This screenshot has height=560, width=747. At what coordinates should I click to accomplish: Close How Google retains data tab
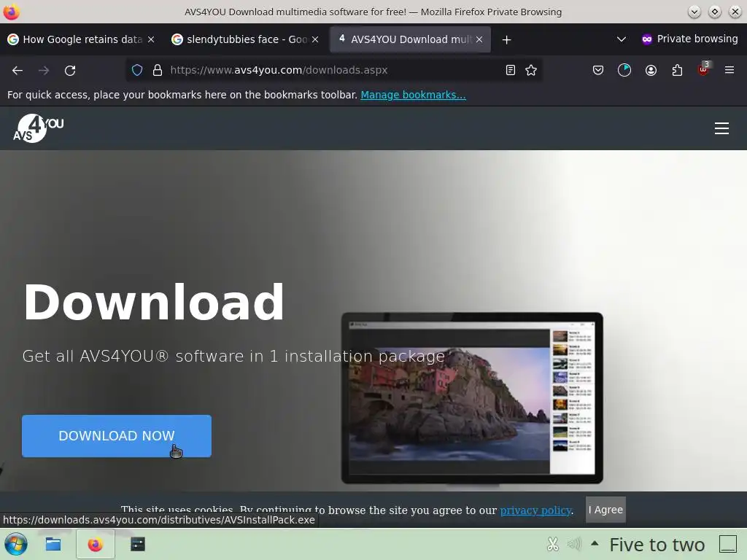click(x=151, y=39)
